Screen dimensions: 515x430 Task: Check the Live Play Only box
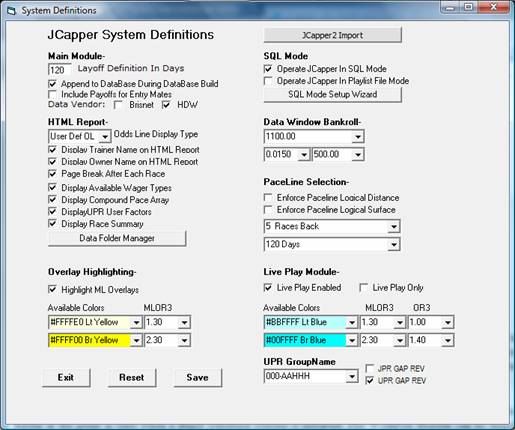tap(364, 287)
